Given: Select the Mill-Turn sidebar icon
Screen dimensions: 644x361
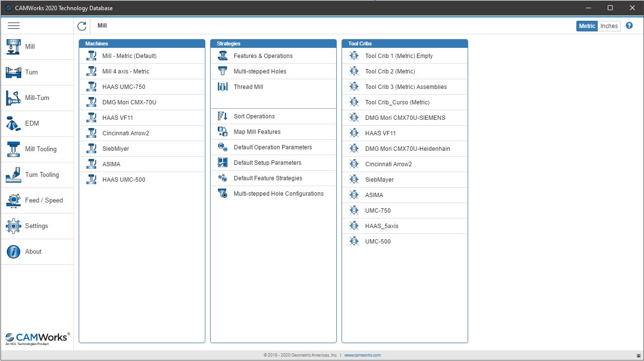Looking at the screenshot, I should (14, 98).
